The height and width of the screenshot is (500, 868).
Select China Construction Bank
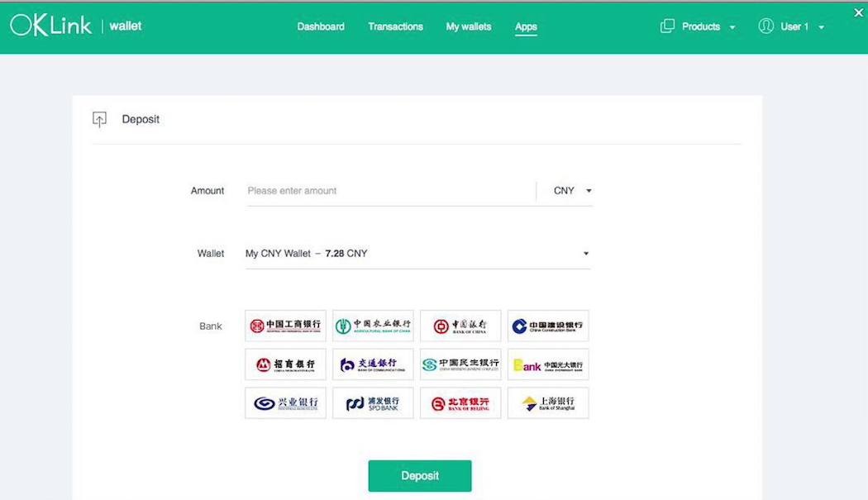[547, 326]
